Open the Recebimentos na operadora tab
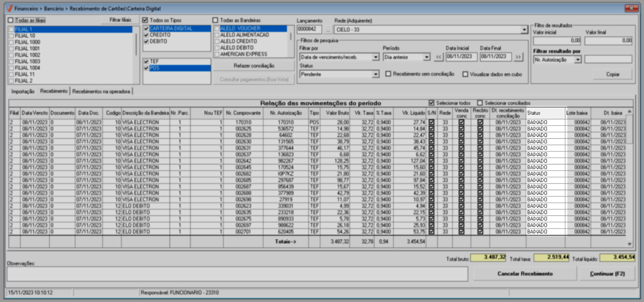The height and width of the screenshot is (302, 644). click(x=101, y=92)
